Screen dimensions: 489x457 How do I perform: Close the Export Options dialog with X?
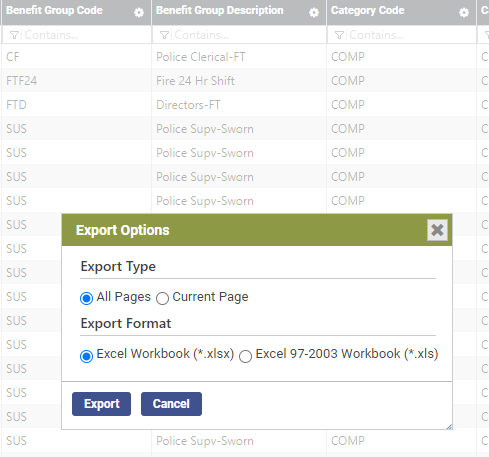[x=437, y=230]
